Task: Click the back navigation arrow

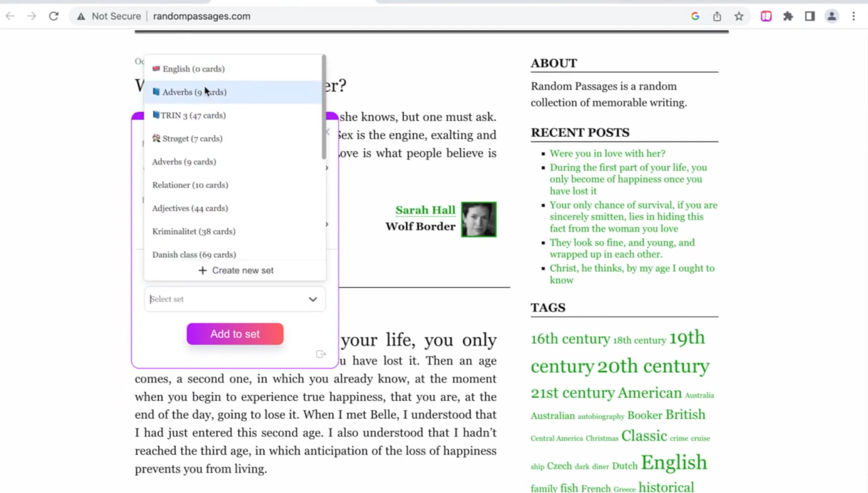Action: (10, 16)
